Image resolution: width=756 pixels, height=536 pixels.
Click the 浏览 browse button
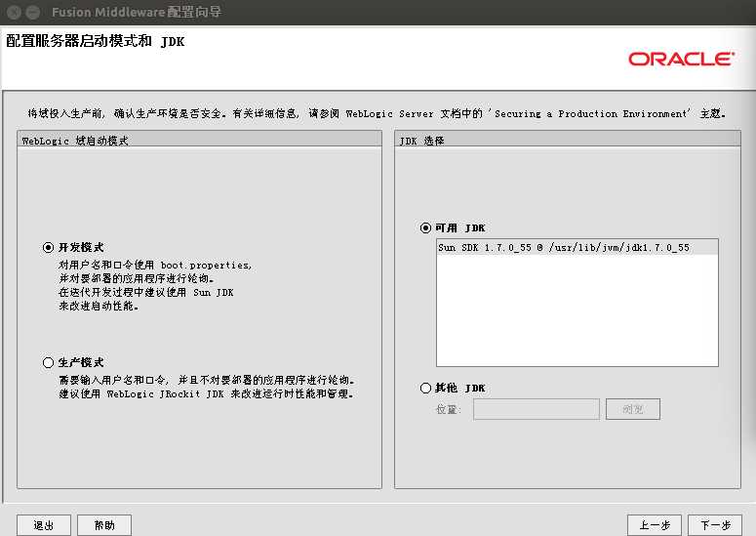632,409
